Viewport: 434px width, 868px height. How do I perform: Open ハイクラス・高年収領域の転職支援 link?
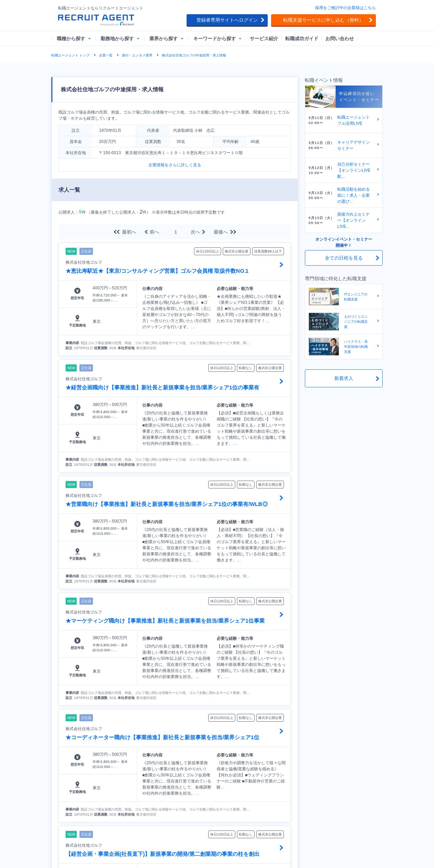[x=356, y=347]
